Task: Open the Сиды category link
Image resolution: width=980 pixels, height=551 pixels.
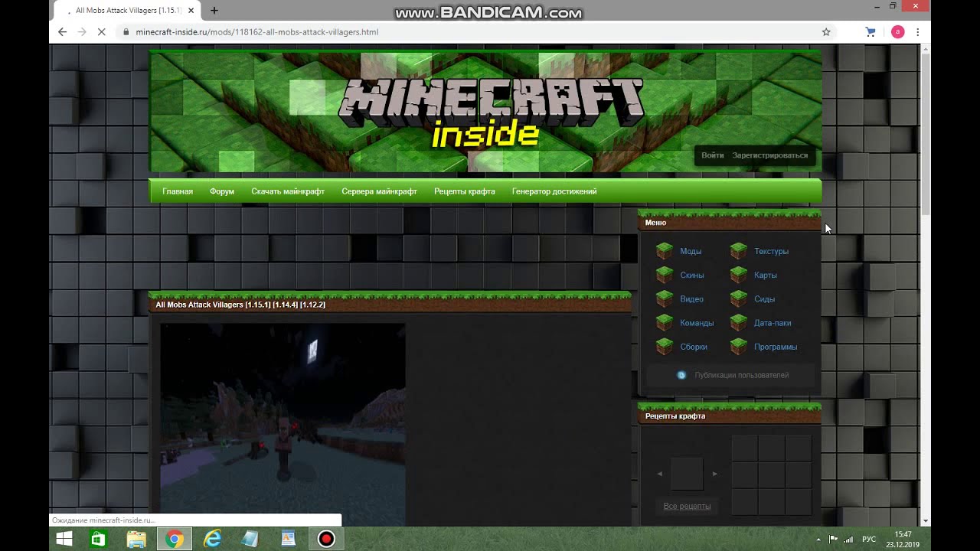Action: (x=764, y=299)
